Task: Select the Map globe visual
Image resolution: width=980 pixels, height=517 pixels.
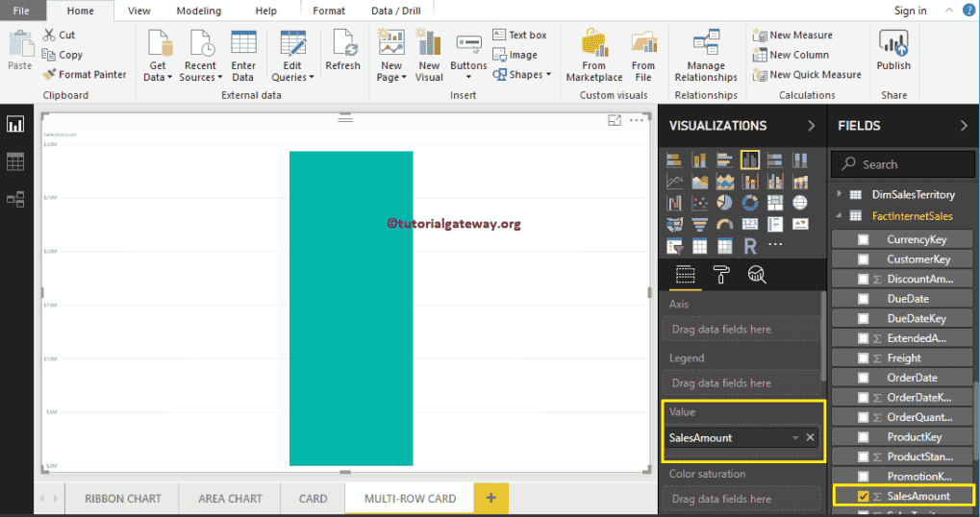Action: tap(800, 203)
